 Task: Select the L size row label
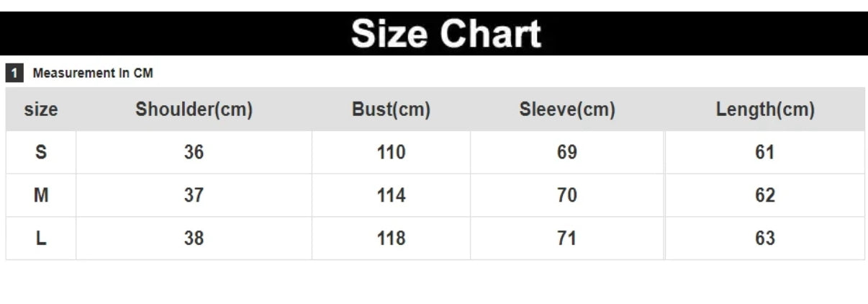pos(41,238)
